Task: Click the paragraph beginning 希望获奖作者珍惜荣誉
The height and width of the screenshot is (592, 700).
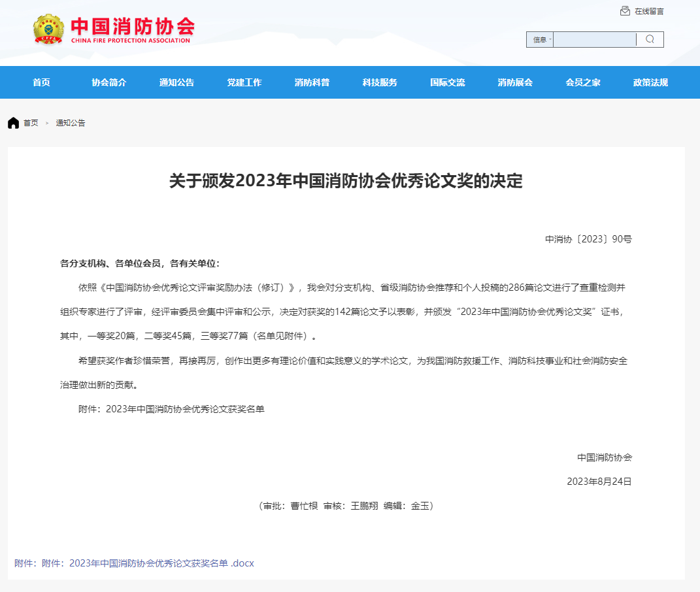Action: [x=344, y=373]
